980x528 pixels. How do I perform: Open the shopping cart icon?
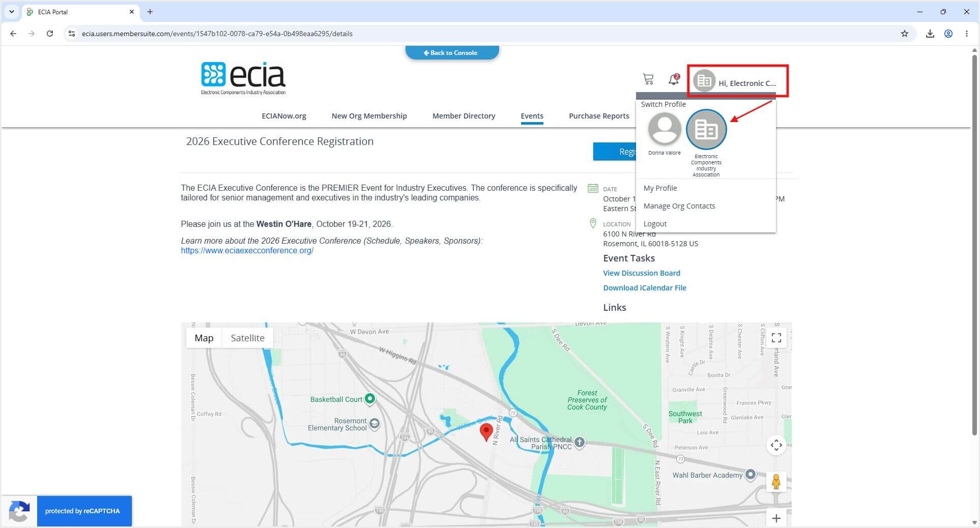(x=648, y=79)
